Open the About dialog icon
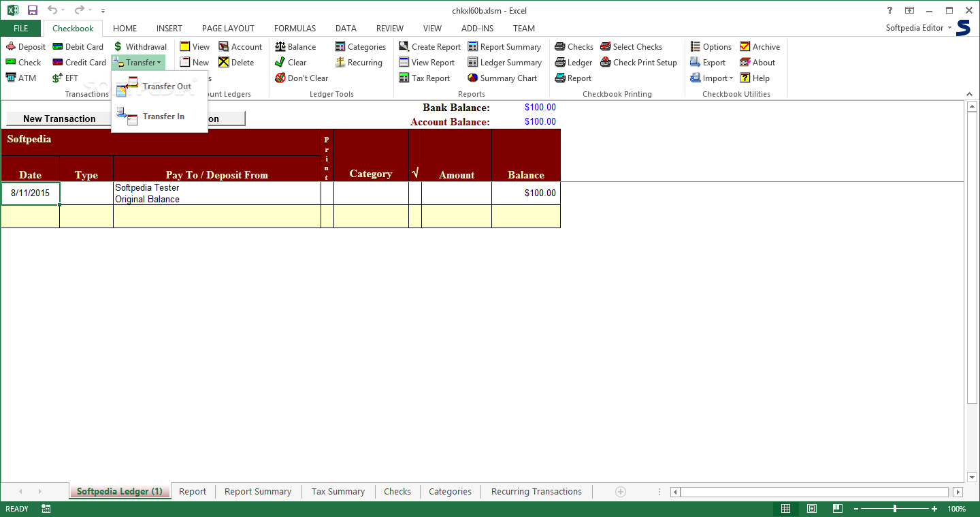The width and height of the screenshot is (980, 517). pyautogui.click(x=745, y=63)
